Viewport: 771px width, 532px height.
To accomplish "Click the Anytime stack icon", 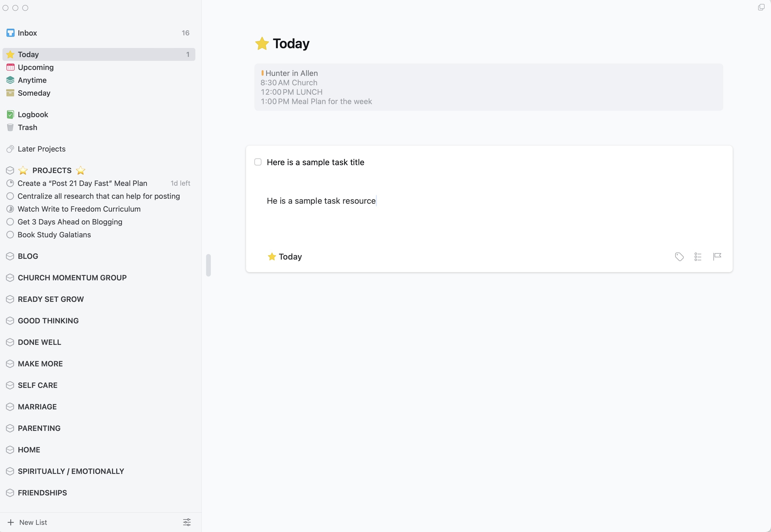I will (10, 80).
